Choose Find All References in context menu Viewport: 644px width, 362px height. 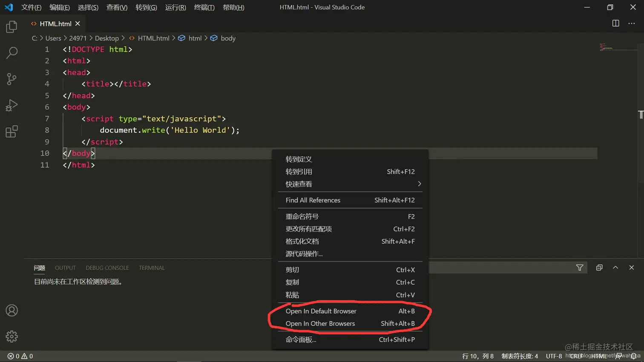pos(350,200)
